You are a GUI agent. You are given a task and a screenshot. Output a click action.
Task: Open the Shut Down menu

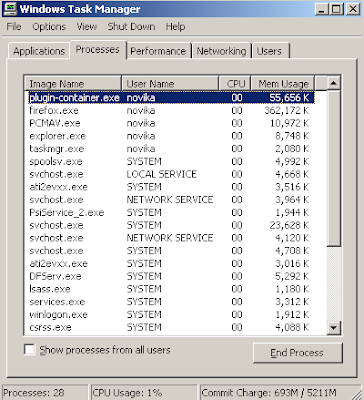pos(131,27)
